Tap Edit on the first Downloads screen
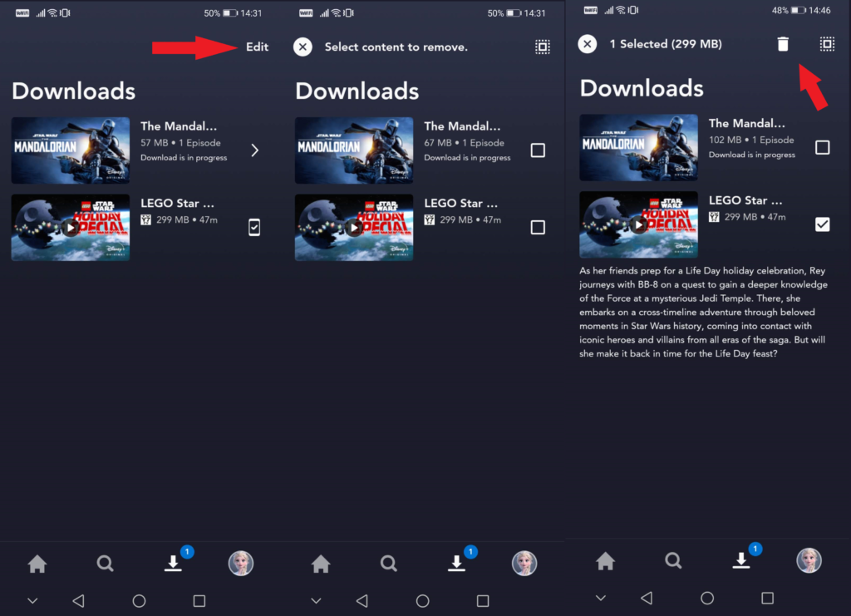The height and width of the screenshot is (616, 851). pyautogui.click(x=257, y=47)
